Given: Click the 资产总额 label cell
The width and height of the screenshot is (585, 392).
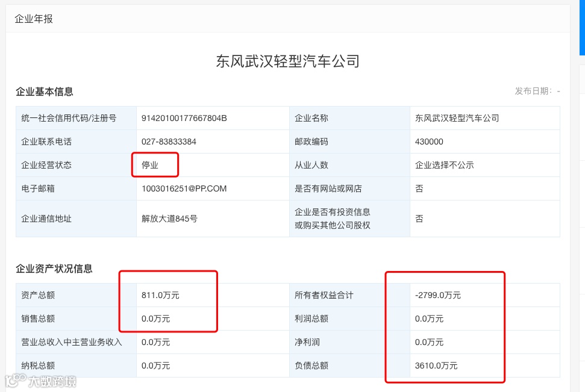Looking at the screenshot, I should (76, 296).
